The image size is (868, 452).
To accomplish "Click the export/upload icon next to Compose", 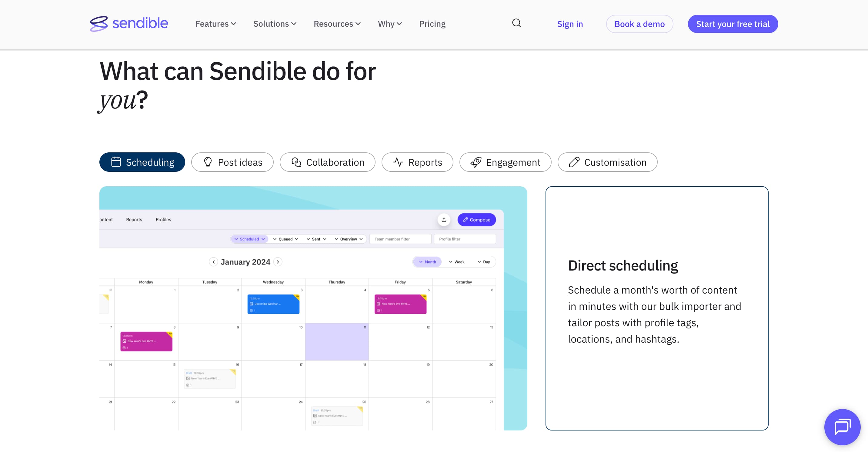I will point(444,220).
